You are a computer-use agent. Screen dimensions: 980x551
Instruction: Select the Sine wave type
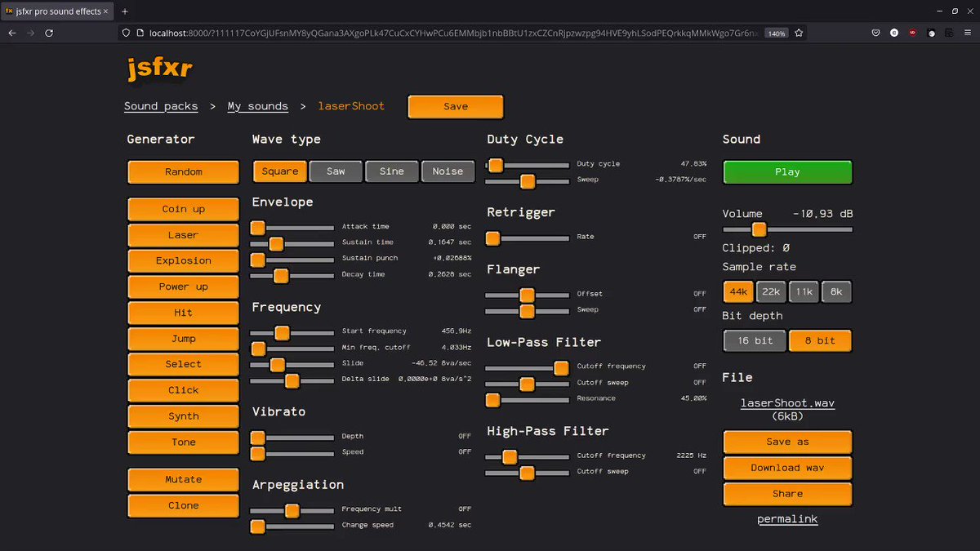click(392, 171)
